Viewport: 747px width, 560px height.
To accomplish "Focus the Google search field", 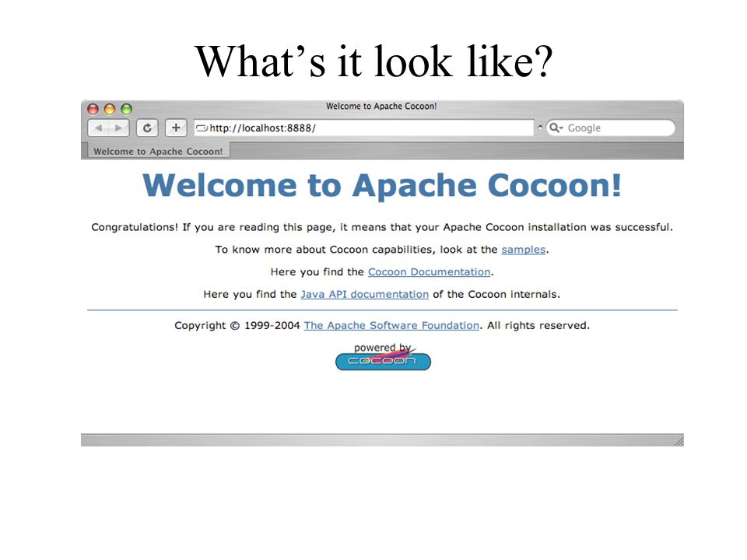I will (611, 128).
